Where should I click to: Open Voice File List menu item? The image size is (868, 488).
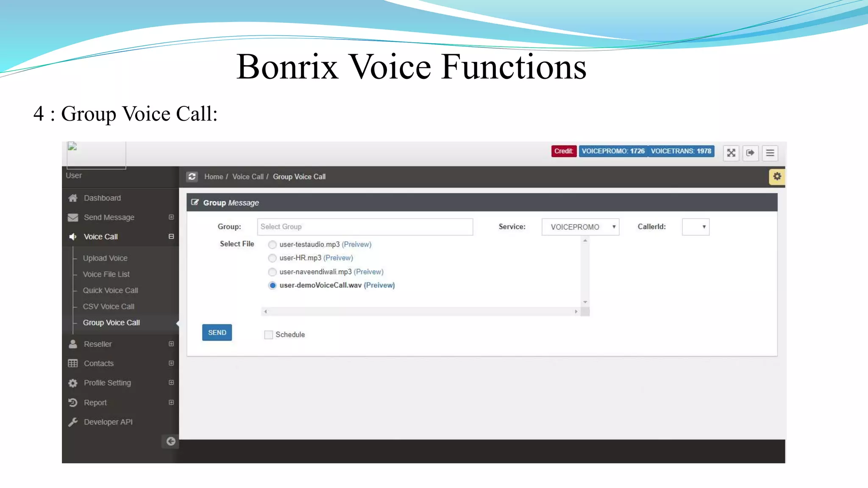click(x=106, y=274)
